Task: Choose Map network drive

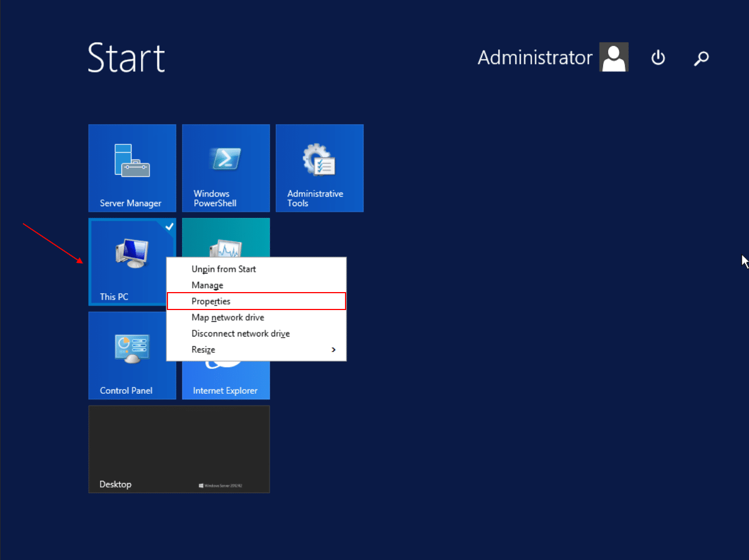Action: click(228, 317)
